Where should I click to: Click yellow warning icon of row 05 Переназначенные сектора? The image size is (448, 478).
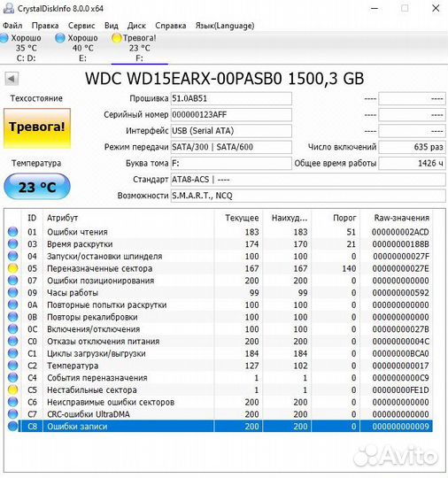[12, 268]
